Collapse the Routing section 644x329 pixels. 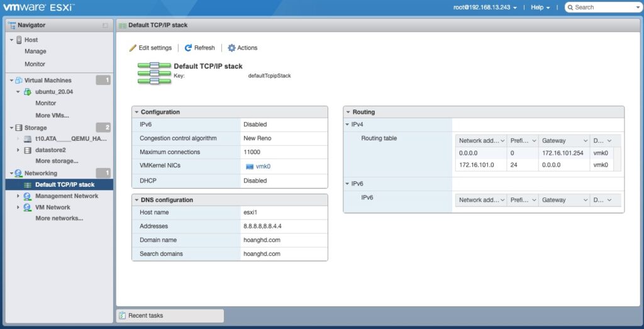(348, 112)
